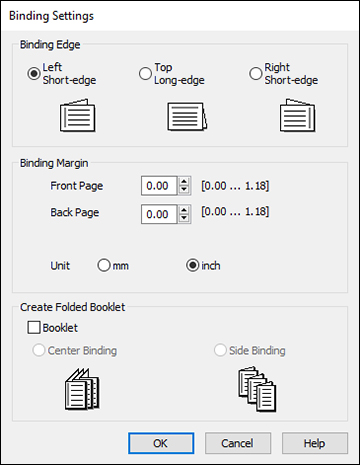Select the Left Short-edge radio button
The width and height of the screenshot is (360, 465).
pyautogui.click(x=34, y=73)
